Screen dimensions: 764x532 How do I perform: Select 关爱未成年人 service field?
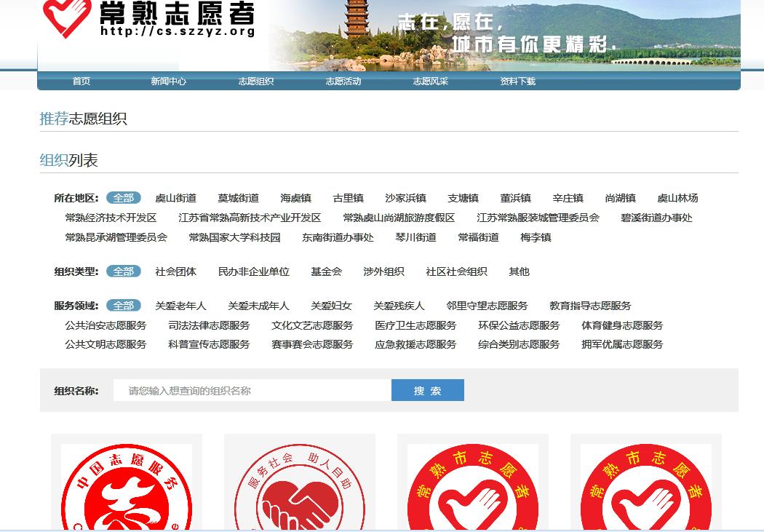(x=259, y=306)
